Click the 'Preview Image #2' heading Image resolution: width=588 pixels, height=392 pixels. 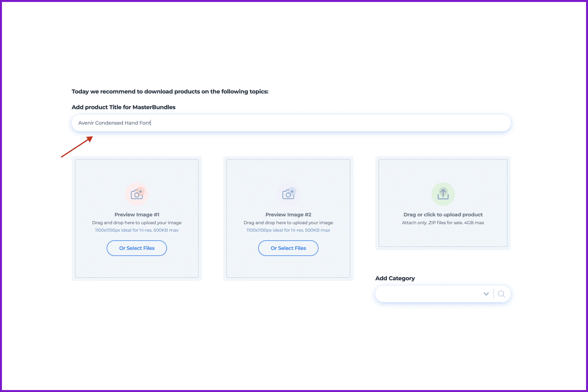(x=289, y=215)
